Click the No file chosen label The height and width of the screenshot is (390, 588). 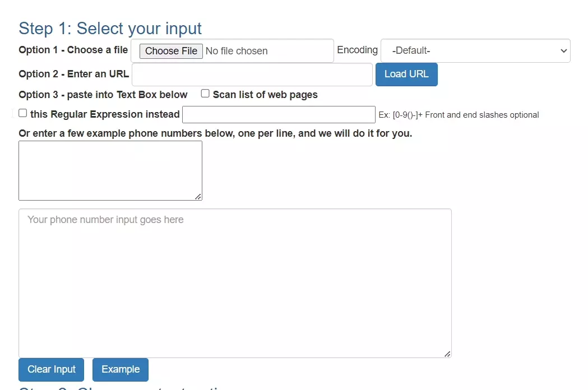click(x=237, y=50)
